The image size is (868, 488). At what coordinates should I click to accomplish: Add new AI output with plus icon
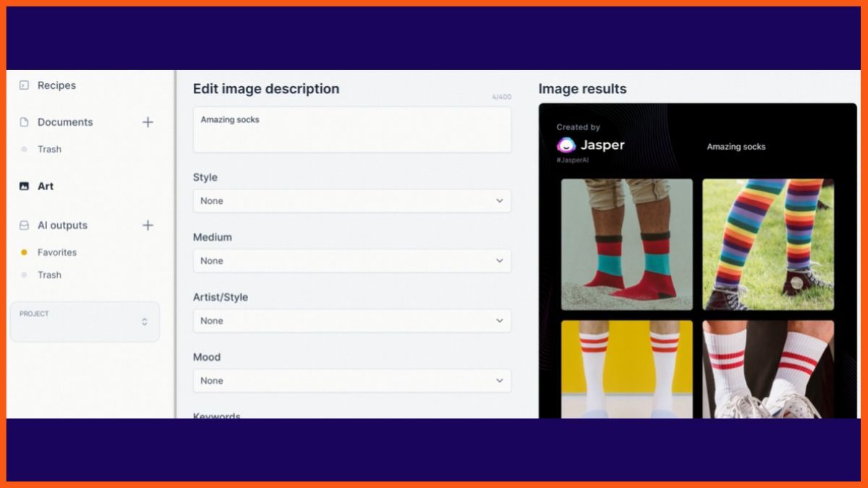click(148, 226)
